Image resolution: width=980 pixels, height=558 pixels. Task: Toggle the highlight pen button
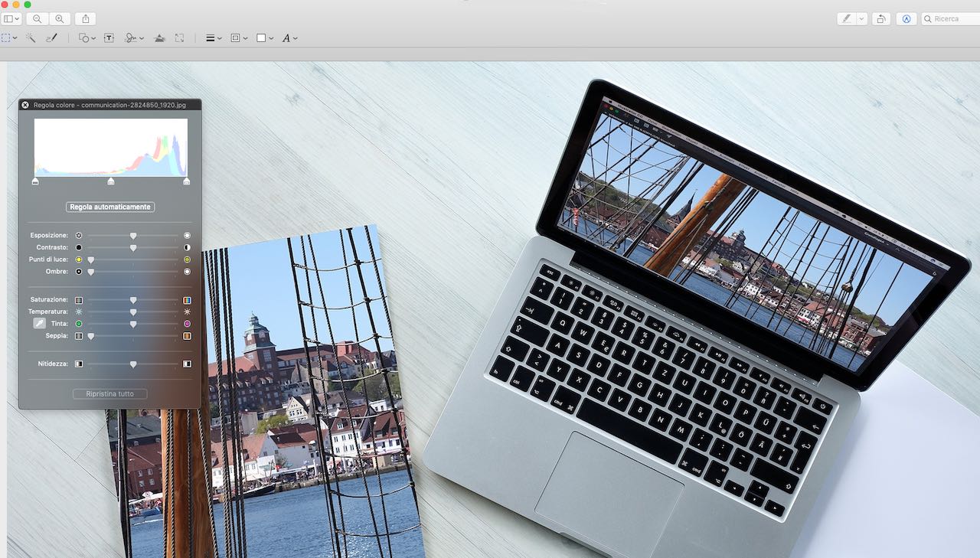point(846,18)
